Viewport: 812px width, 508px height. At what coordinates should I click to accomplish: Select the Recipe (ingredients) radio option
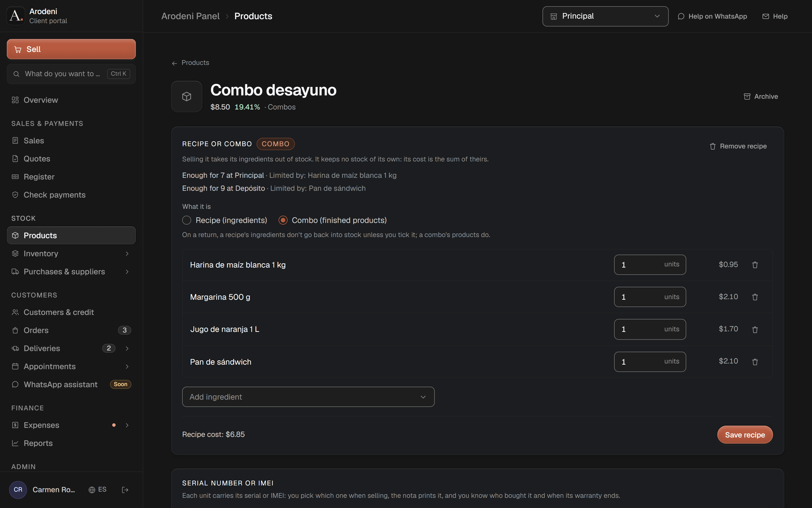(187, 220)
